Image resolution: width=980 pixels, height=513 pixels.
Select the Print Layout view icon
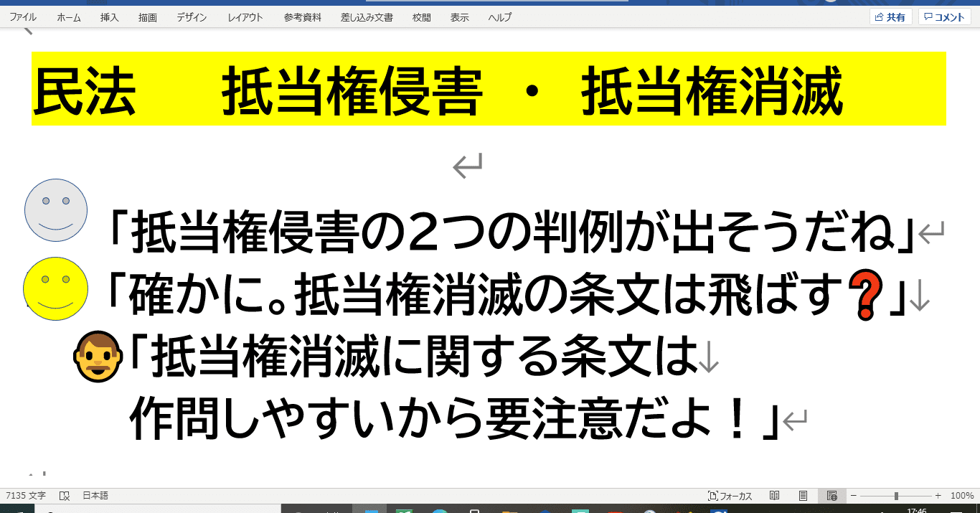click(x=802, y=495)
